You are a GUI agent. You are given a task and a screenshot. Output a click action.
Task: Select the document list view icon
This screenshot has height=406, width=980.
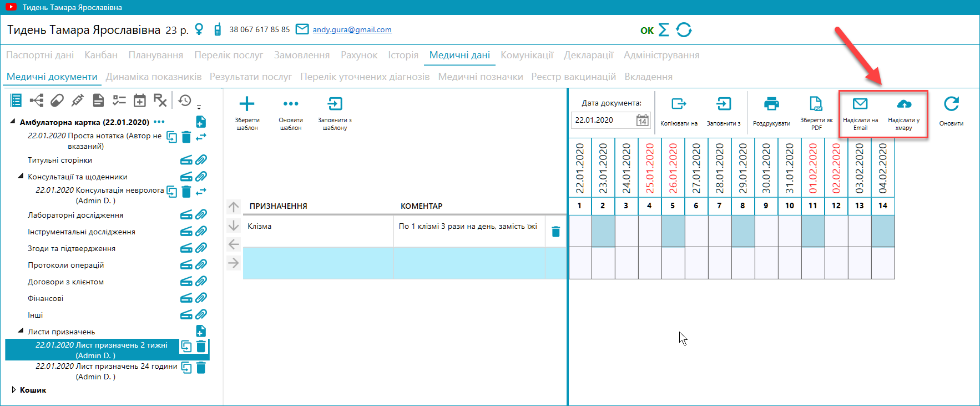click(16, 101)
